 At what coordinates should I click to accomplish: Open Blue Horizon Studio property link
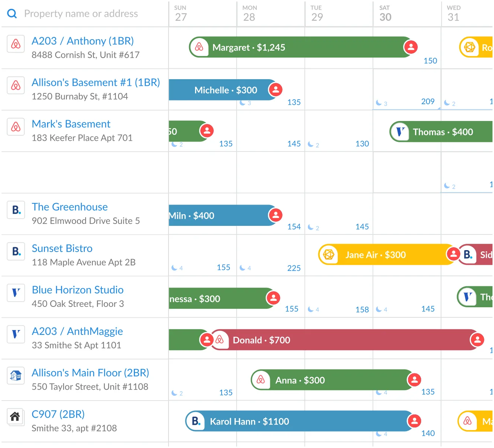point(78,289)
